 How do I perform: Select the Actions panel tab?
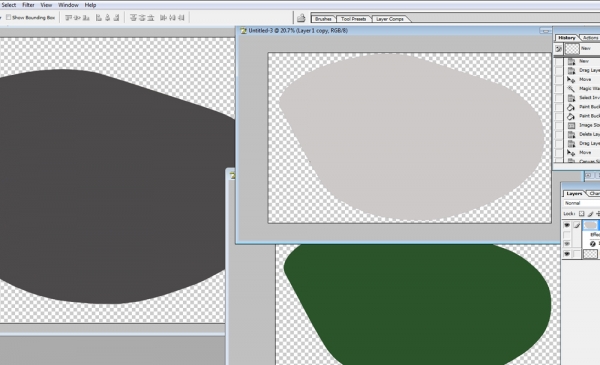[590, 38]
